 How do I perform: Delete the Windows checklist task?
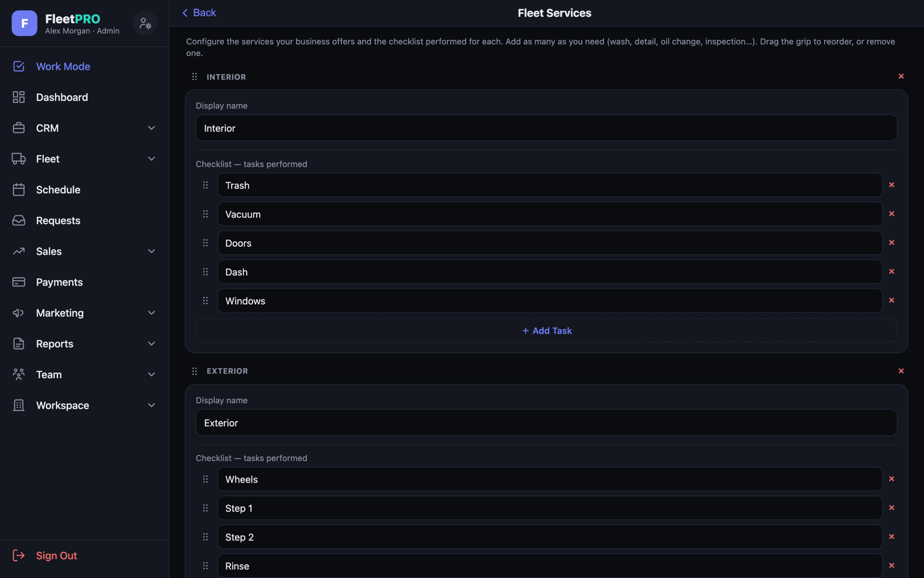(892, 301)
